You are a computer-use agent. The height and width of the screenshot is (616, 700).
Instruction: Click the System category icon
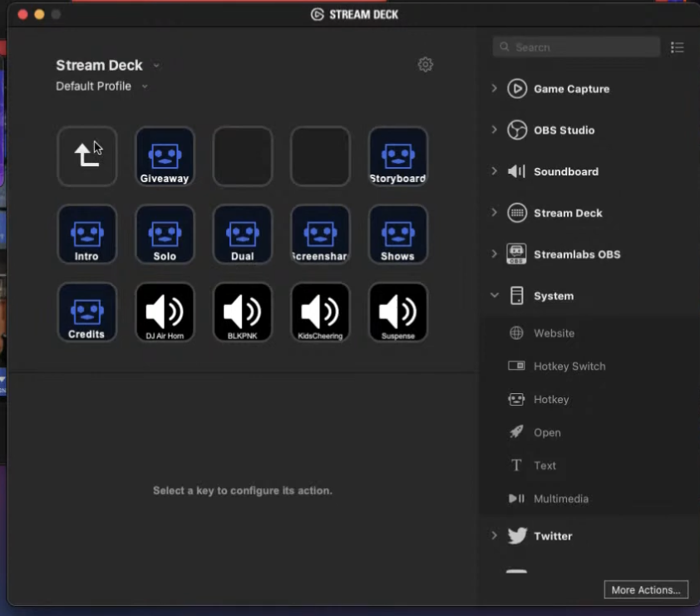click(516, 295)
